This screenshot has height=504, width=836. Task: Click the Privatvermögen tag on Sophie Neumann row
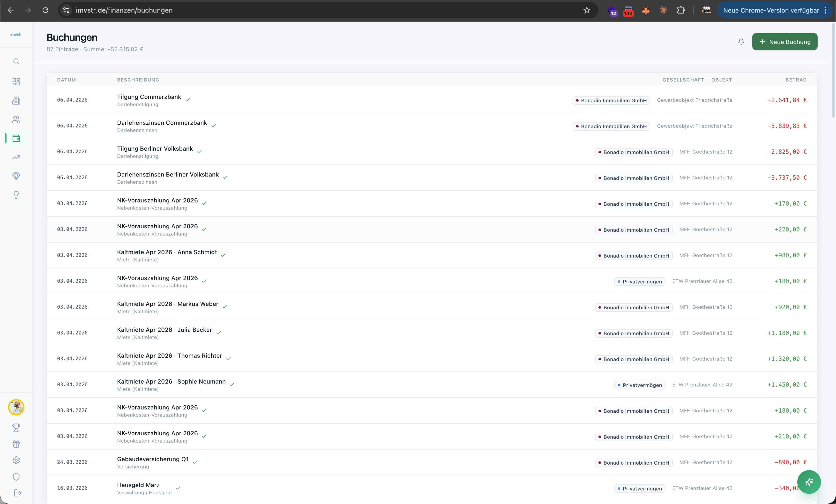point(640,385)
